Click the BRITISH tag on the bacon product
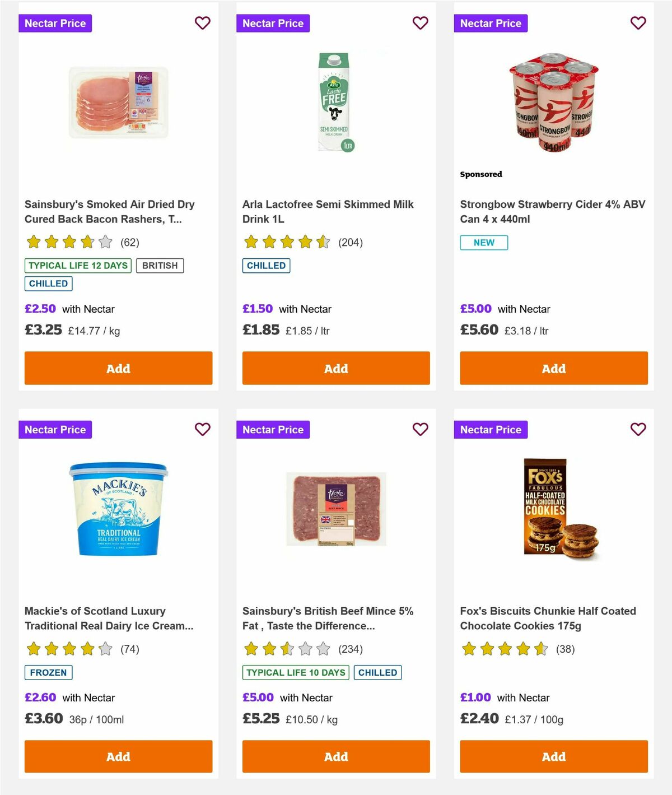The width and height of the screenshot is (672, 795). pyautogui.click(x=160, y=265)
